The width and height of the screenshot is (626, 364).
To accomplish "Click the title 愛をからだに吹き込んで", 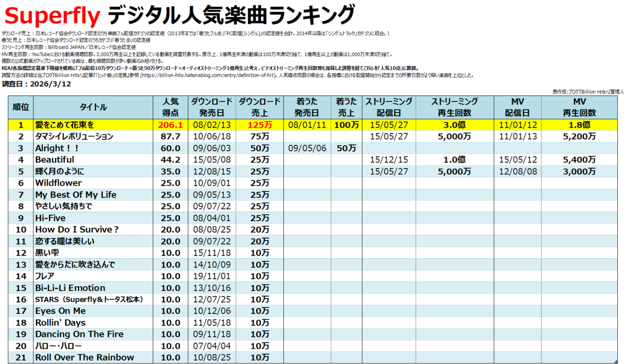I will (x=75, y=264).
